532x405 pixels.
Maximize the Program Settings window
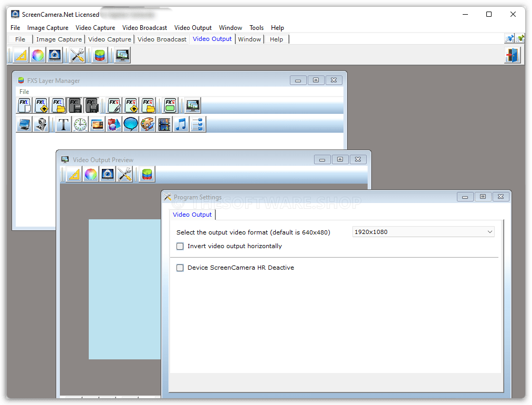click(483, 197)
